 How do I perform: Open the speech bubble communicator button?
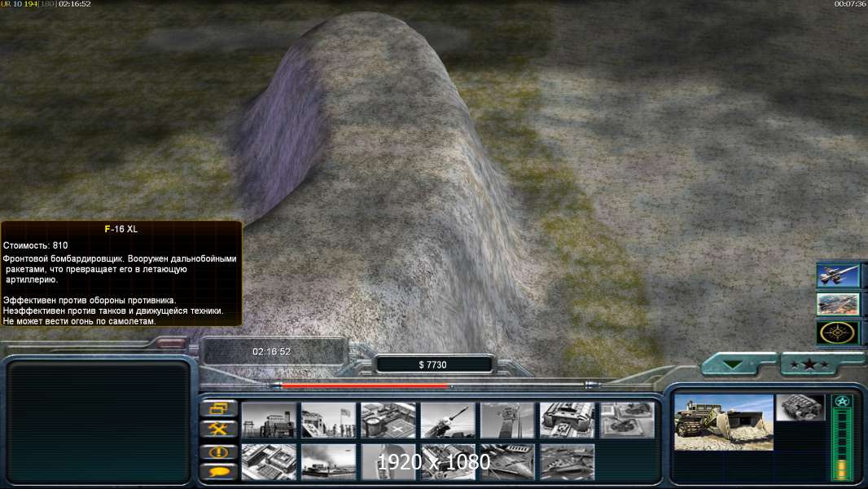click(x=219, y=472)
